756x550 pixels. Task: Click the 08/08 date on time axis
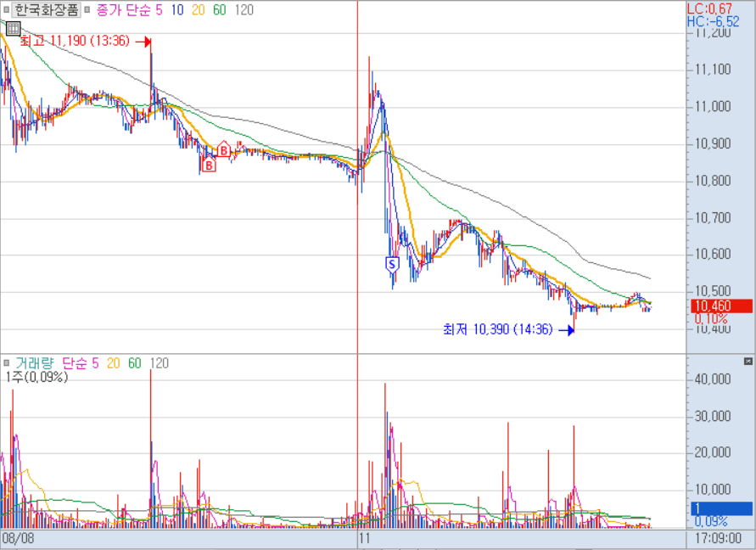tap(17, 539)
